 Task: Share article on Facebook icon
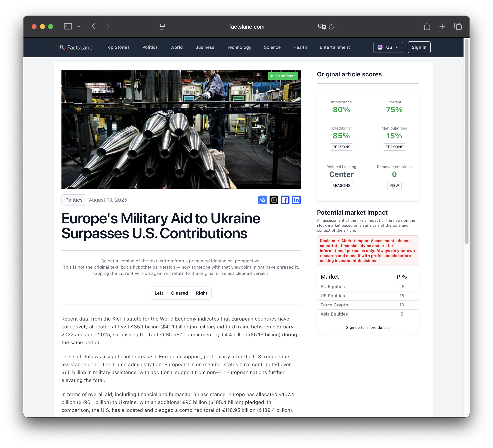click(x=285, y=200)
